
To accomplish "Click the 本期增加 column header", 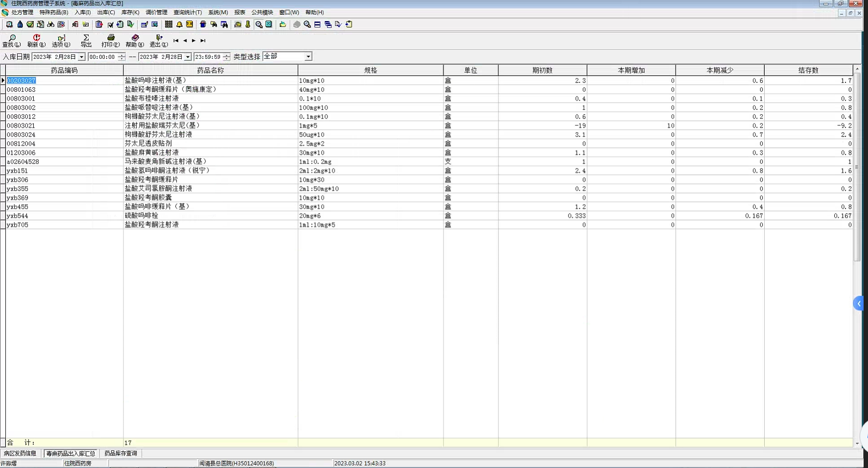I will 632,70.
